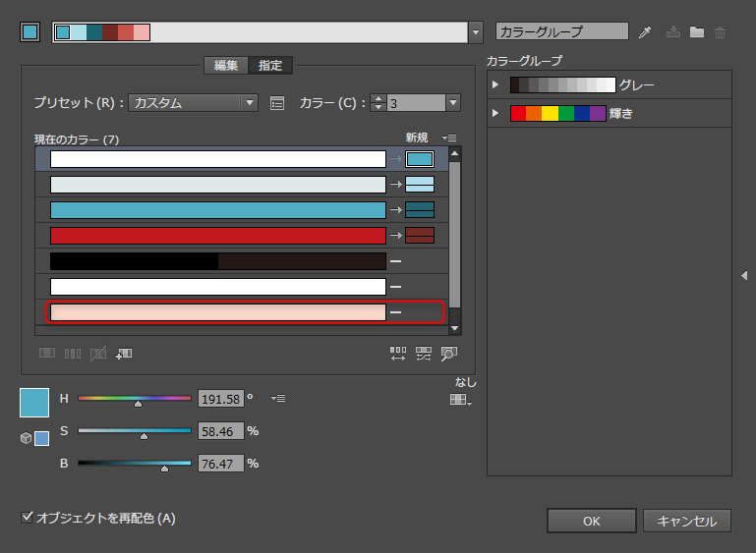
Task: Open the プリセット dropdown showing カスタム
Action: [193, 102]
